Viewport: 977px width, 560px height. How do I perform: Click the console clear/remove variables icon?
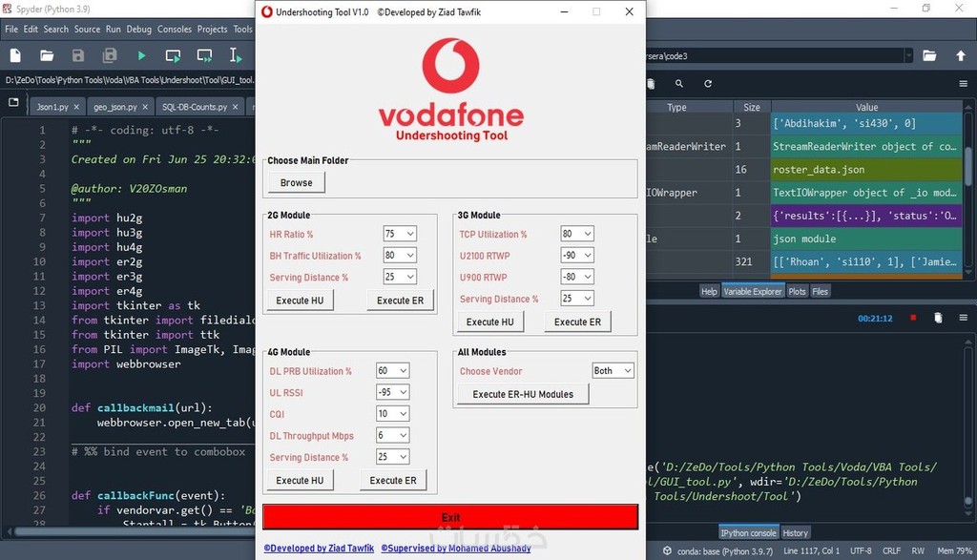(x=939, y=318)
